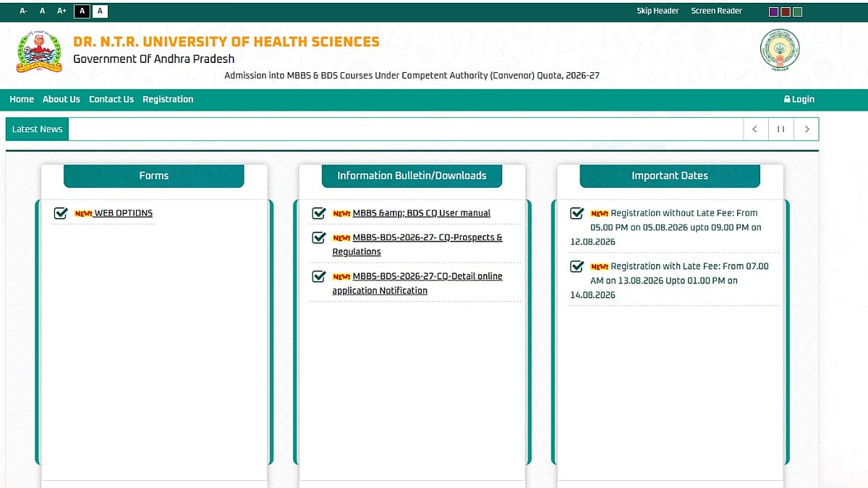Show previous news with left chevron
Screen dimensions: 868x488
754,129
